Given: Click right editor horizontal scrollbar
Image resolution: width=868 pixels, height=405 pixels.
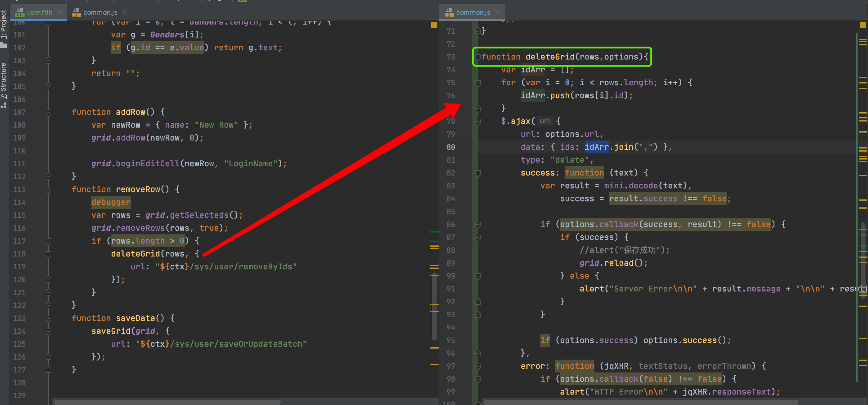Looking at the screenshot, I should point(641,402).
